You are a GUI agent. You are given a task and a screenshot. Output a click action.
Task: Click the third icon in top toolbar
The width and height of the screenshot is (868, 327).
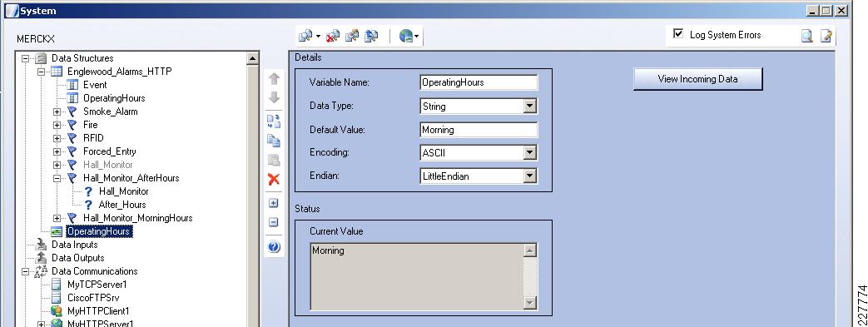click(x=352, y=36)
